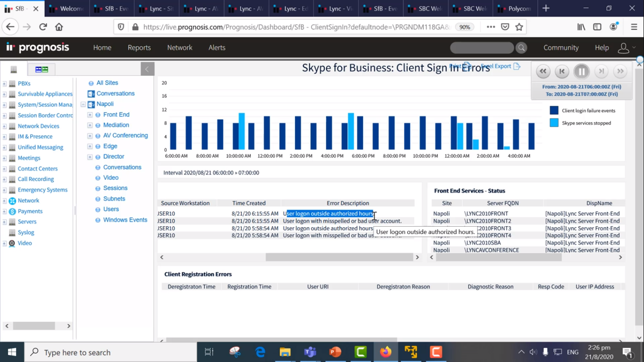
Task: Click the Error Description column header
Action: [348, 203]
